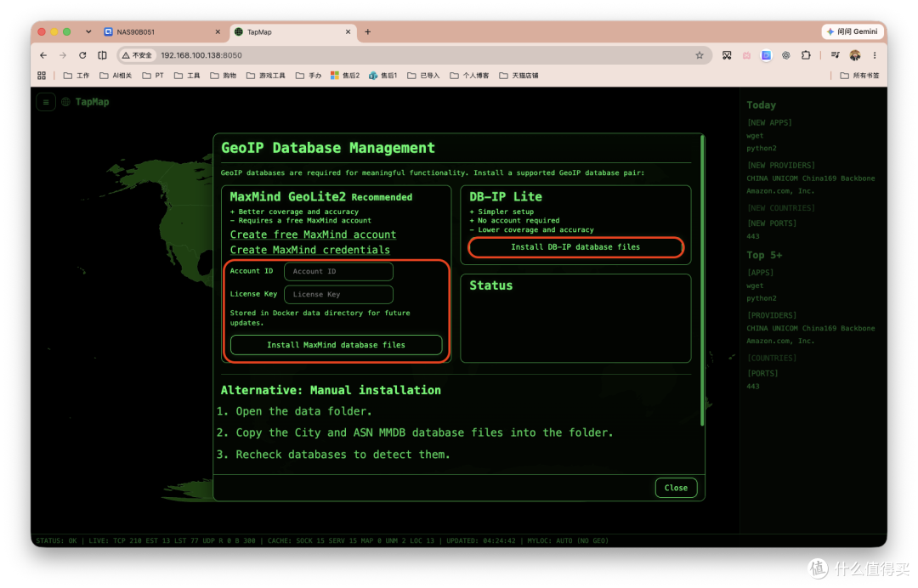This screenshot has height=588, width=918.
Task: Open the 已导入 bookmark folder
Action: [x=423, y=76]
